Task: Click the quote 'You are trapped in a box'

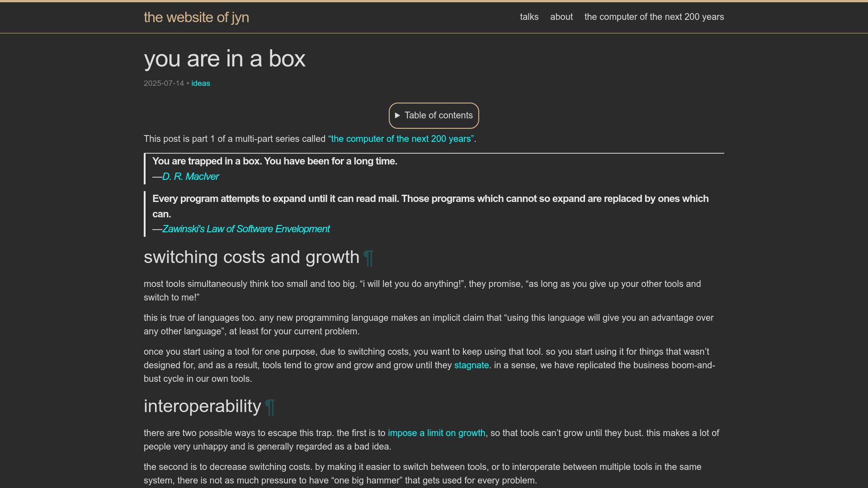Action: pyautogui.click(x=275, y=161)
